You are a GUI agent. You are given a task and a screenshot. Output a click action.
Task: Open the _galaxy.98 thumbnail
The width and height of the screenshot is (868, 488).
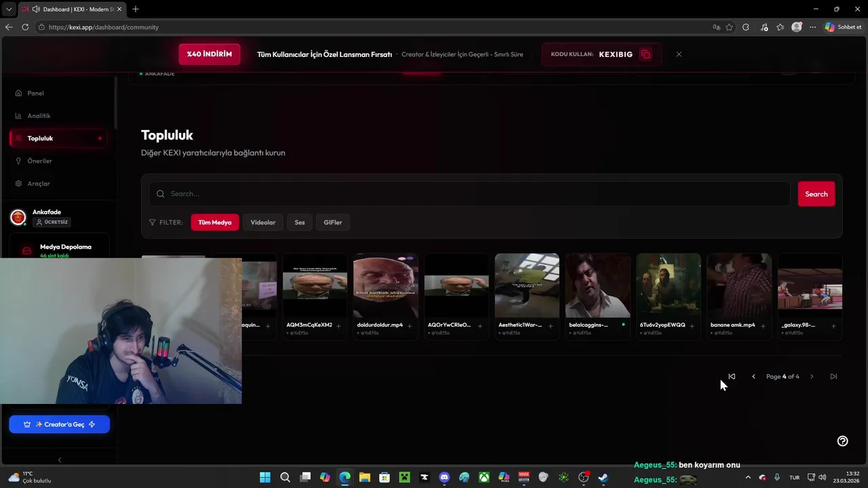pyautogui.click(x=810, y=285)
